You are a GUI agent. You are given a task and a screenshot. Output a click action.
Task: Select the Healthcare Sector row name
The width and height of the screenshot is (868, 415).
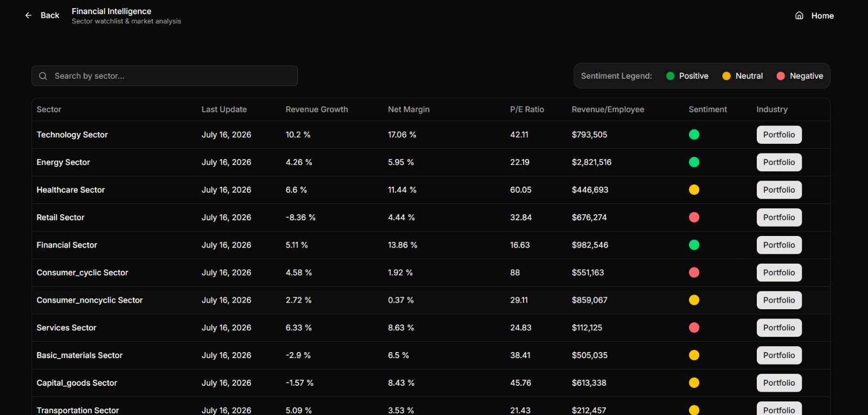click(x=71, y=190)
